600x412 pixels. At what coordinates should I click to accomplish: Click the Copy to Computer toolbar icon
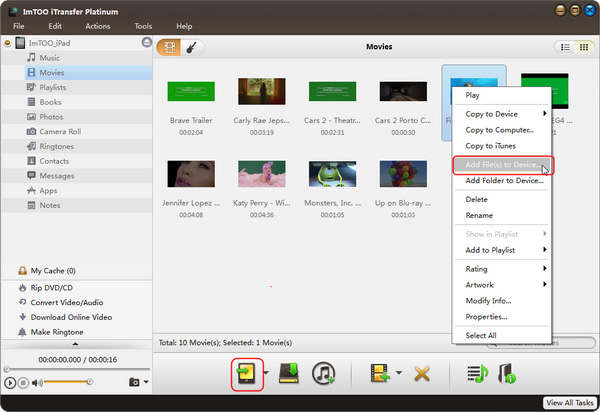pos(289,374)
